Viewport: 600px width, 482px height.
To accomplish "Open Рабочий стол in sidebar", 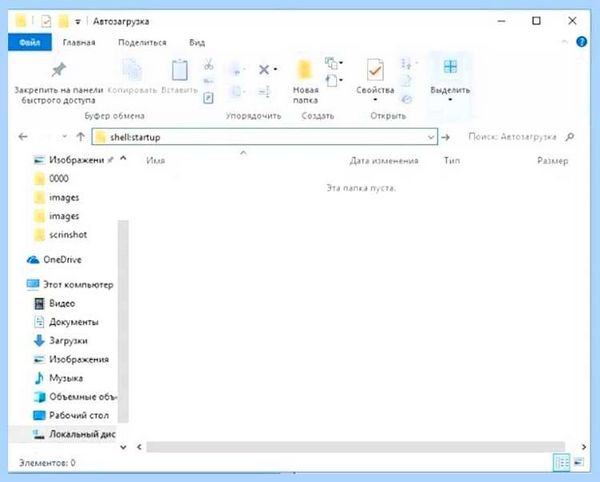I will (71, 415).
